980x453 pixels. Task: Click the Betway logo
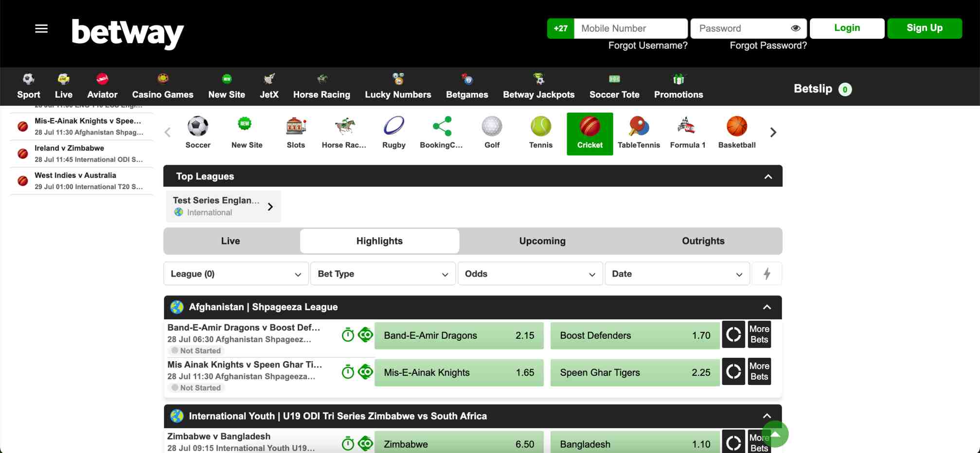pos(127,34)
